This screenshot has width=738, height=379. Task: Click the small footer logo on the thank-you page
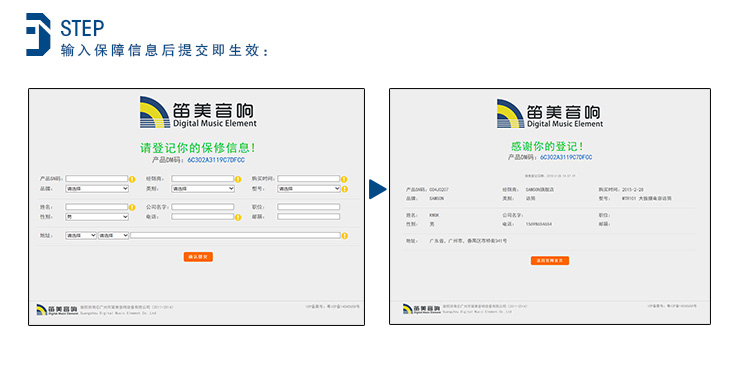tap(422, 309)
